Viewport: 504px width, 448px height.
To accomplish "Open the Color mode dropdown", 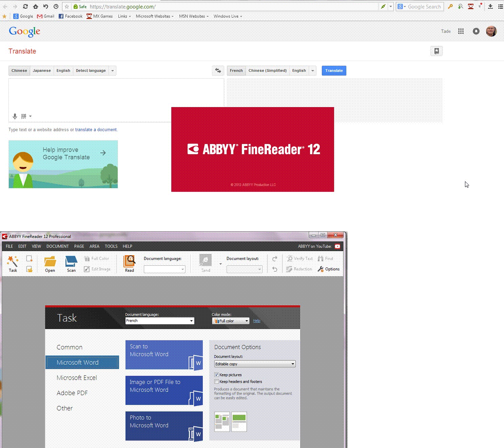I will (x=231, y=321).
